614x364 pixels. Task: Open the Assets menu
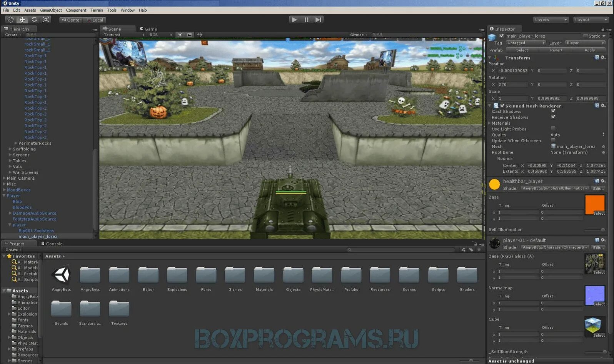click(30, 10)
